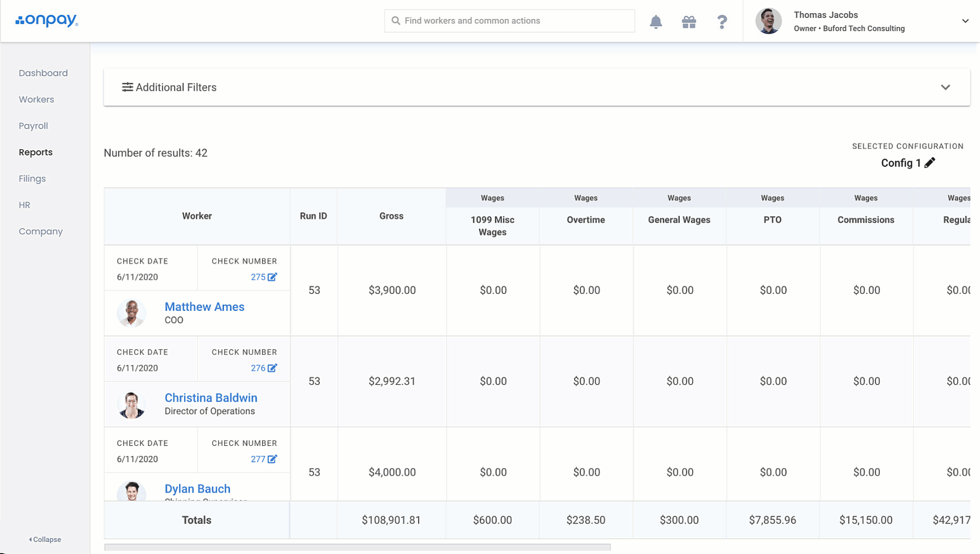Click Director of Operations title
980x554 pixels.
tap(210, 411)
